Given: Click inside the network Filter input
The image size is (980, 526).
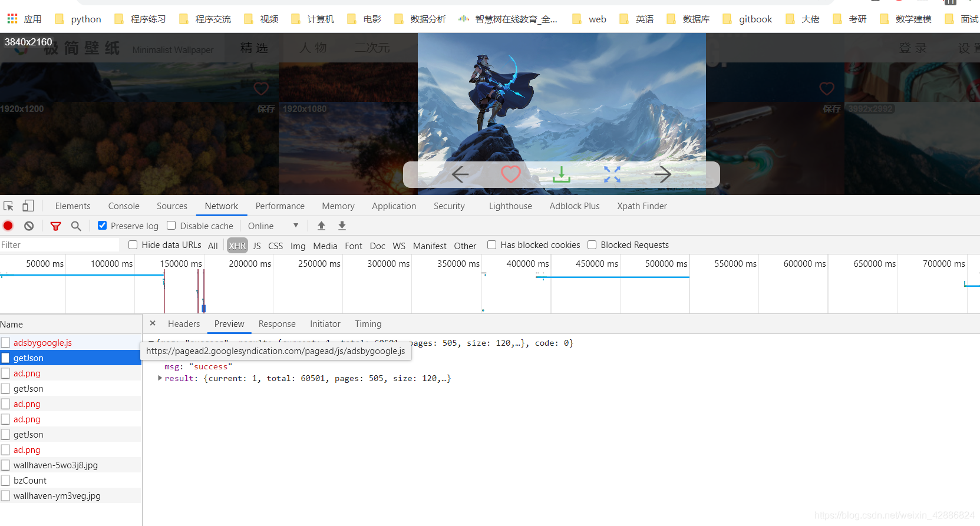Looking at the screenshot, I should pos(60,245).
